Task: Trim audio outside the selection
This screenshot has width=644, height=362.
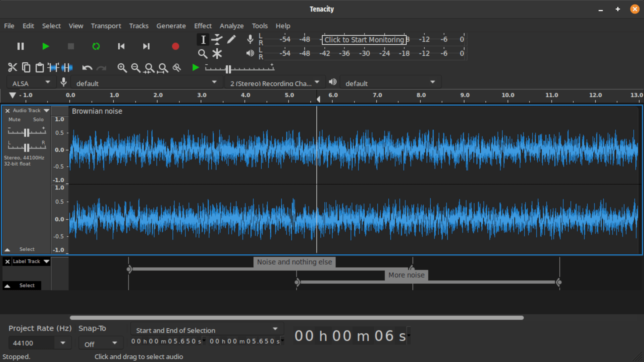Action: click(53, 67)
